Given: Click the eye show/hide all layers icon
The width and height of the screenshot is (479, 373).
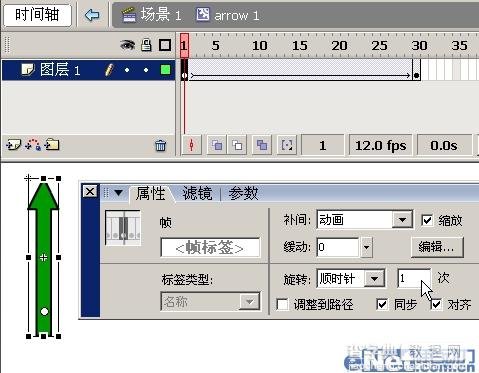Looking at the screenshot, I should 128,45.
